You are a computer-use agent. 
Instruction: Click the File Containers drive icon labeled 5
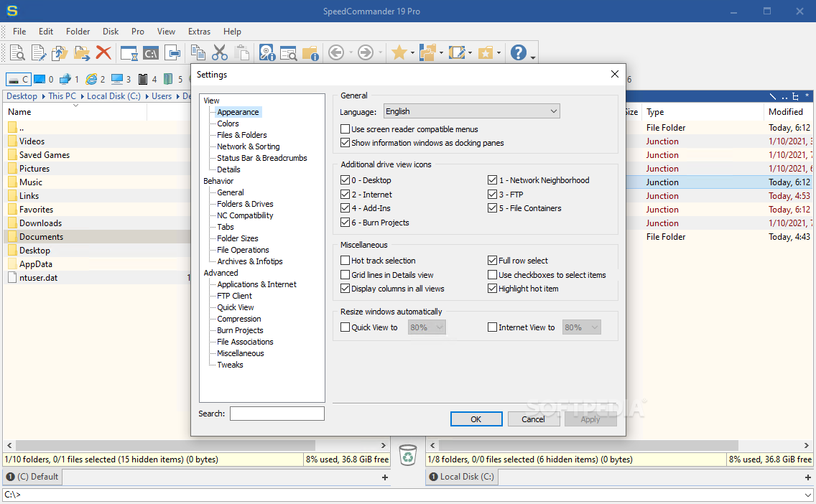[173, 79]
